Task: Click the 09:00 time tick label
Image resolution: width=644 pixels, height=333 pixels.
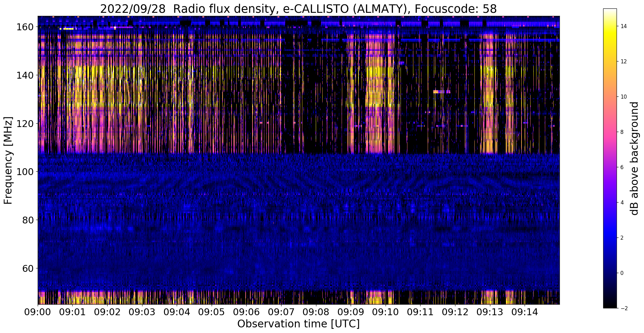Action: [38, 312]
